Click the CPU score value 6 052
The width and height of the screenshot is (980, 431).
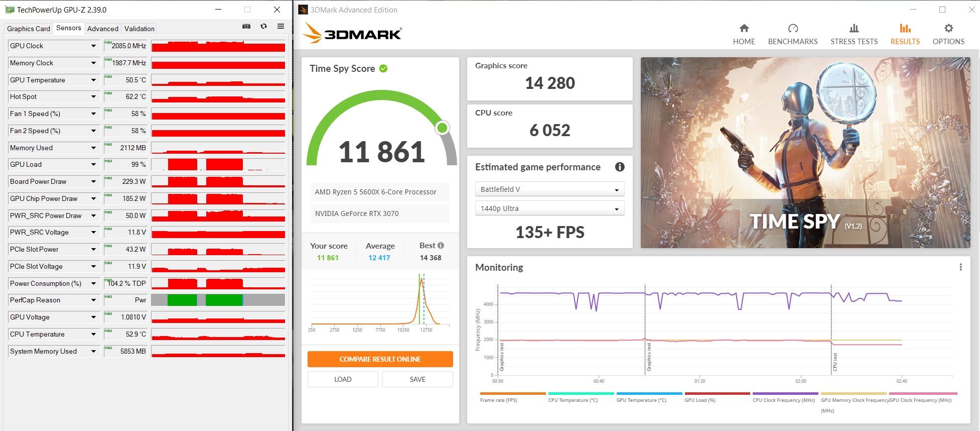click(550, 130)
